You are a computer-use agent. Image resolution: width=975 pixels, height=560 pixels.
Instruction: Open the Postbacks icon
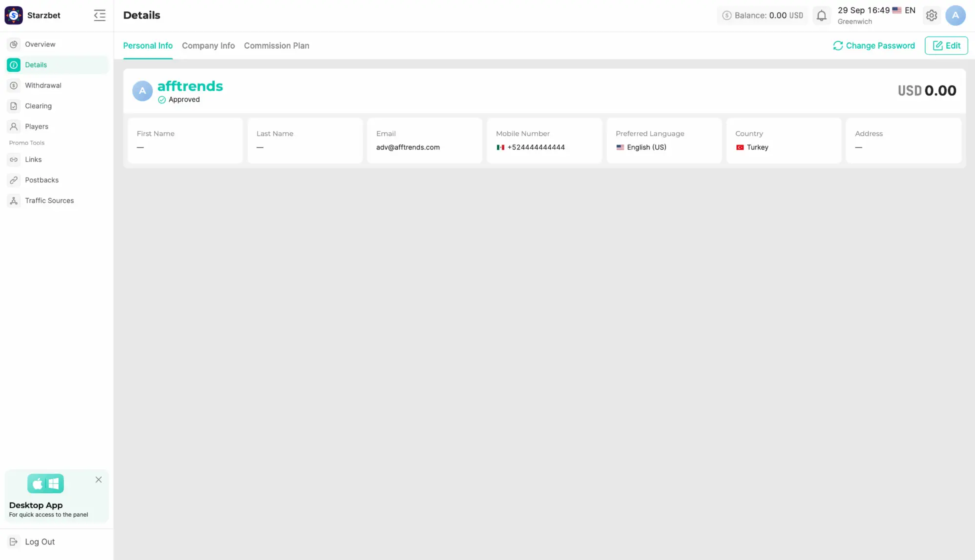click(x=14, y=180)
